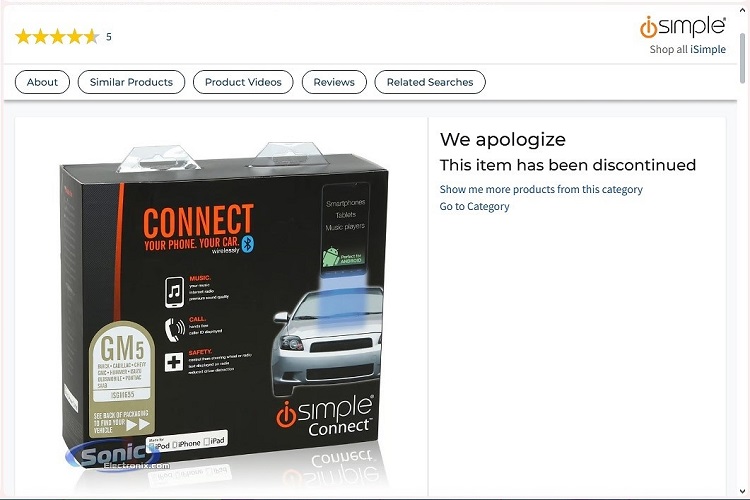The height and width of the screenshot is (500, 750).
Task: Open the Related Searches section
Action: 430,82
